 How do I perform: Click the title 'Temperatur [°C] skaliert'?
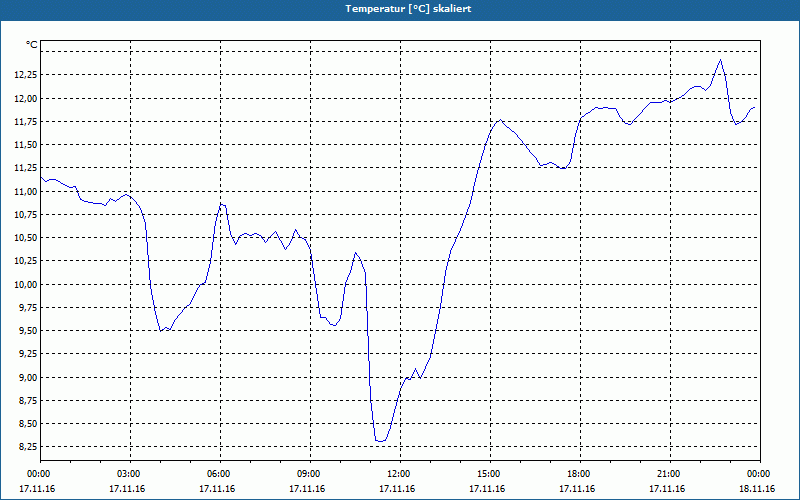coord(408,9)
